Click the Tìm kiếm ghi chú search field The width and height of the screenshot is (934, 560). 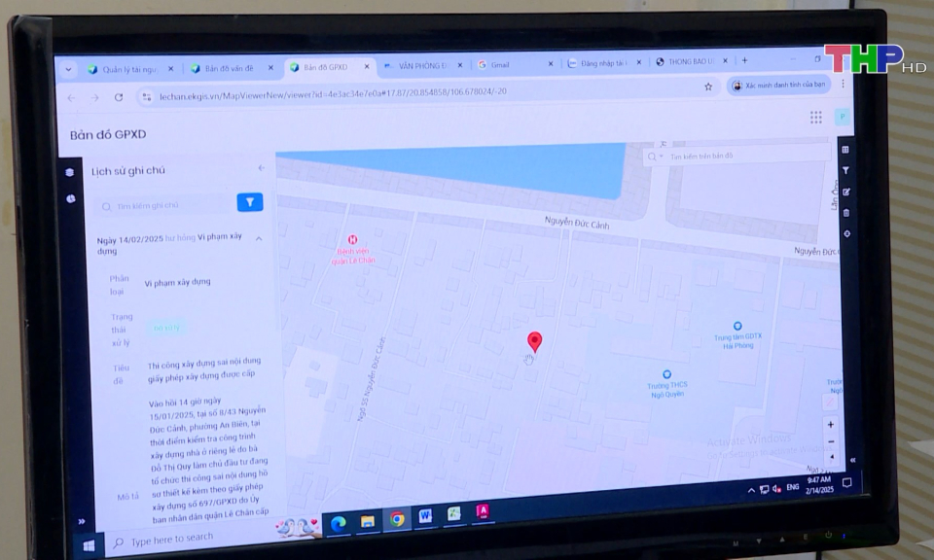pos(163,205)
